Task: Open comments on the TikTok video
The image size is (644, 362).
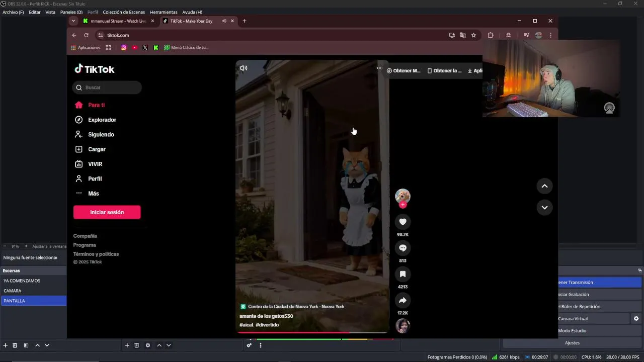Action: (x=403, y=248)
